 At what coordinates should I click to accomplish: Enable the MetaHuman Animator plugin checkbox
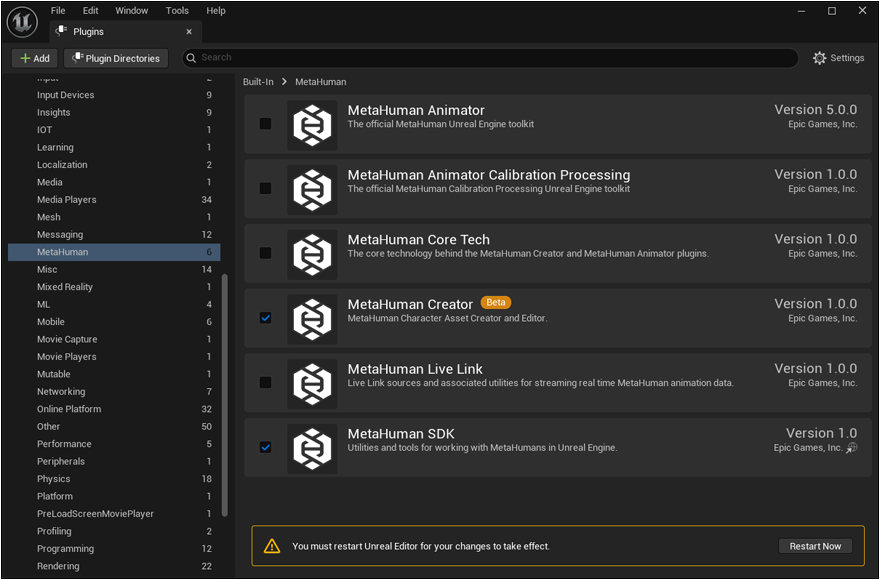click(265, 124)
